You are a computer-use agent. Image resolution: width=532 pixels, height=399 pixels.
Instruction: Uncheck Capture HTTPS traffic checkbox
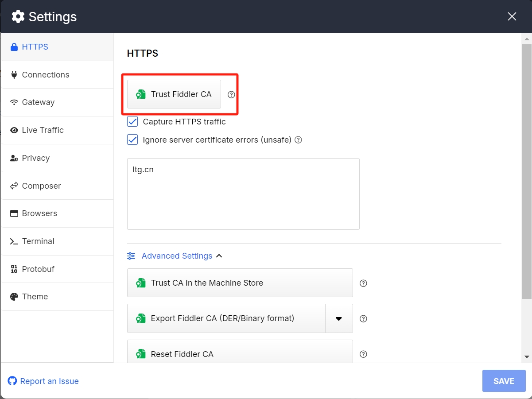coord(132,121)
